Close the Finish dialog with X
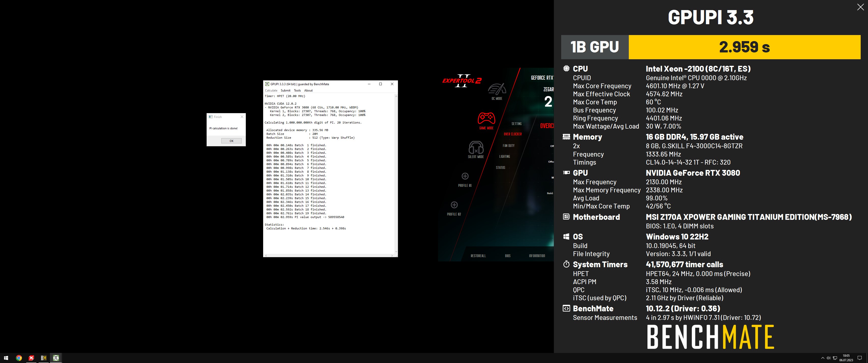 pyautogui.click(x=241, y=117)
